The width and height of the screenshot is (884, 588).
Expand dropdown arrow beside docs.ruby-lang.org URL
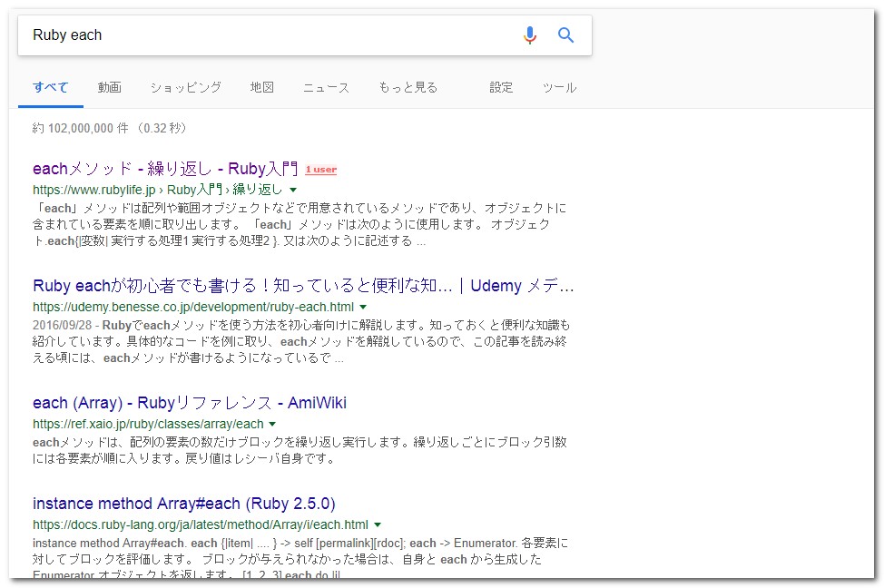point(378,524)
